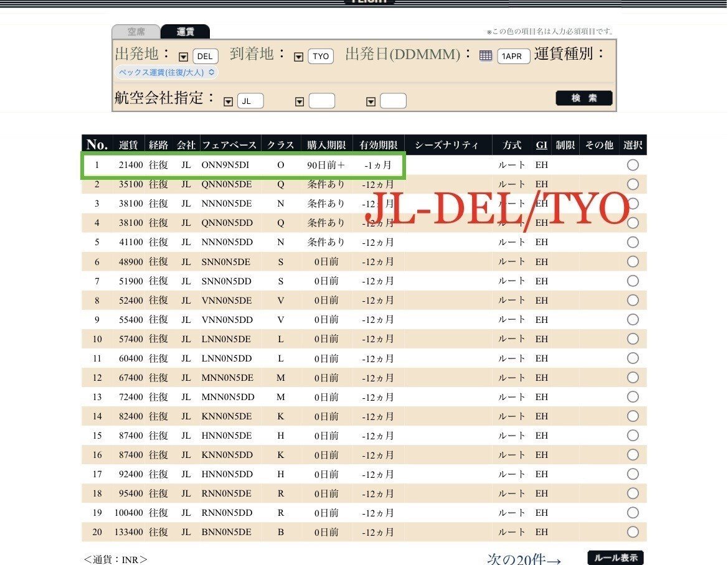This screenshot has width=728, height=565.
Task: Edit the TYO arrival field
Action: click(x=321, y=56)
